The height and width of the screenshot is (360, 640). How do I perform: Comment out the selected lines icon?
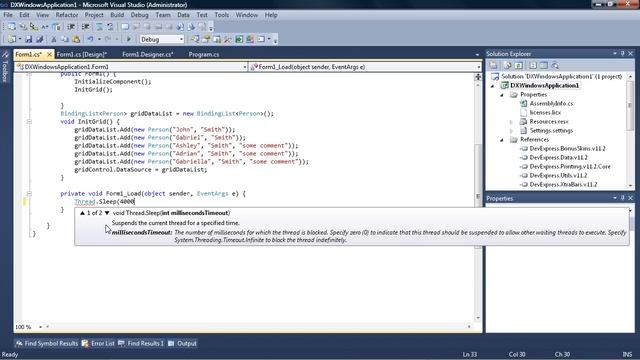[x=99, y=27]
